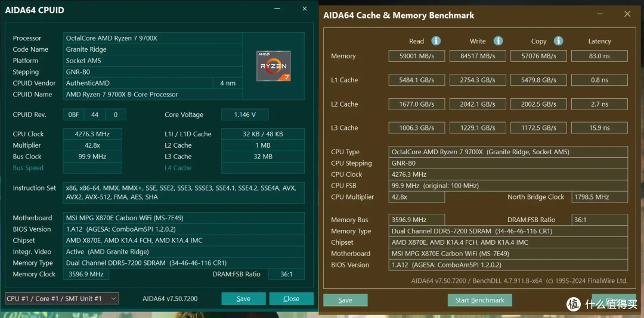This screenshot has height=318, width=644.
Task: Click the CPU Clock value in CPUID window
Action: tap(92, 134)
